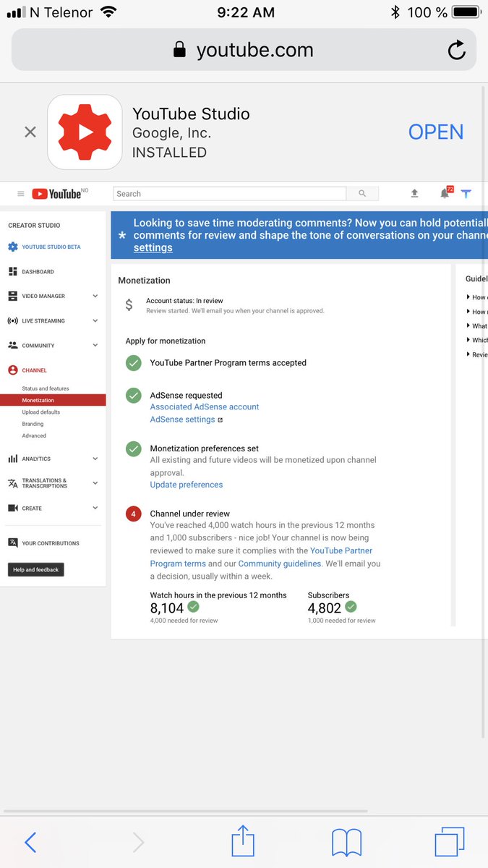Focus the YouTube Search field
Viewport: 488px width, 868px height.
pyautogui.click(x=230, y=194)
